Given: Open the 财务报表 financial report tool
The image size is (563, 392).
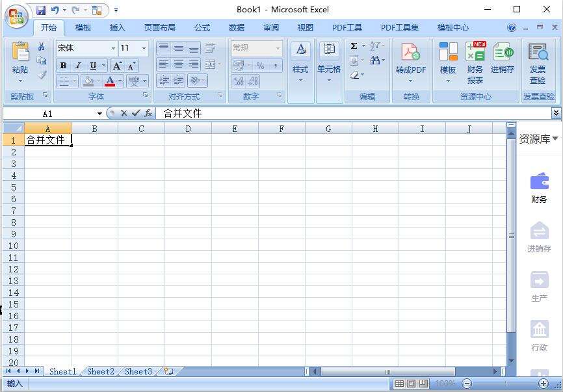Looking at the screenshot, I should tap(475, 63).
